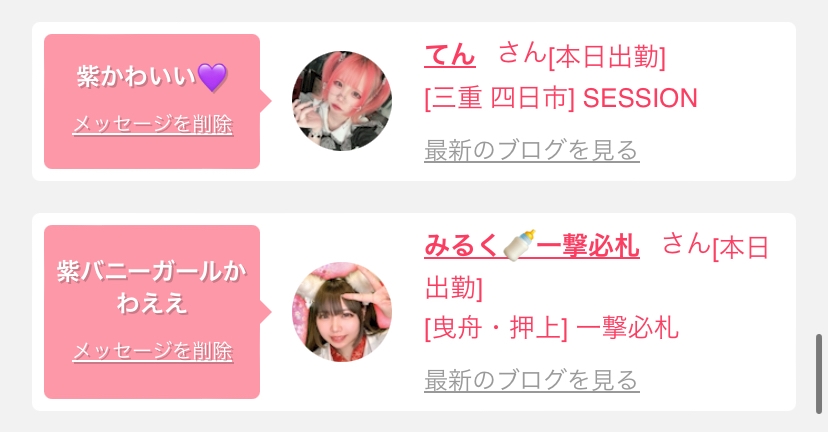
Task: Click the [三重 四日市] SESSION shop text
Action: coord(561,98)
